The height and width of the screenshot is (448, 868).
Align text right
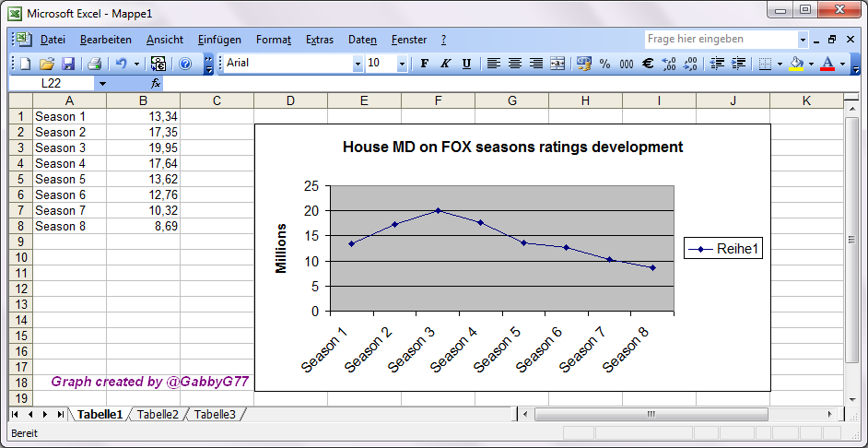pyautogui.click(x=536, y=64)
